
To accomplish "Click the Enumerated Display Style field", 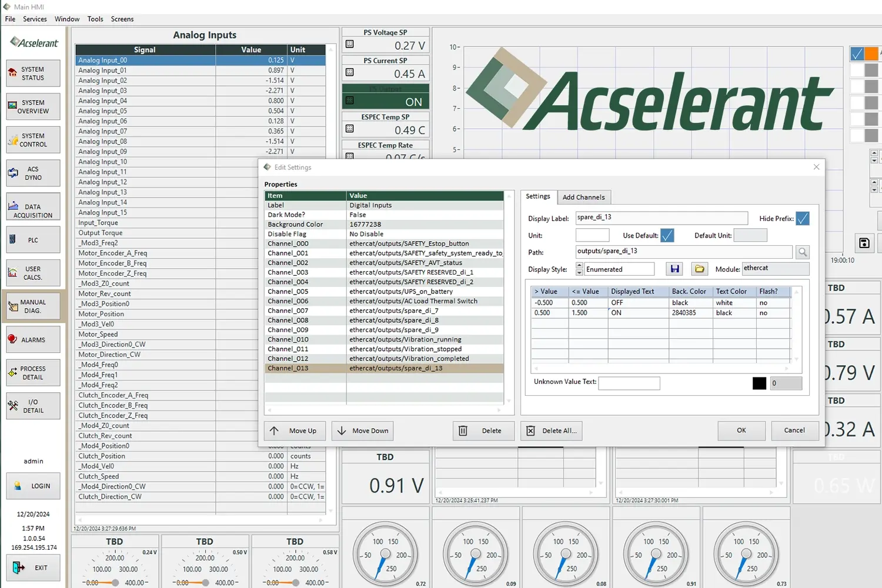I will tap(619, 269).
